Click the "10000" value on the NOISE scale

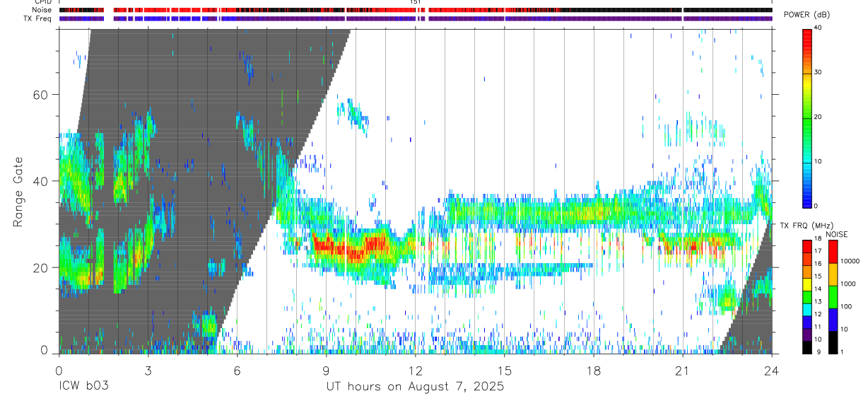pyautogui.click(x=849, y=261)
